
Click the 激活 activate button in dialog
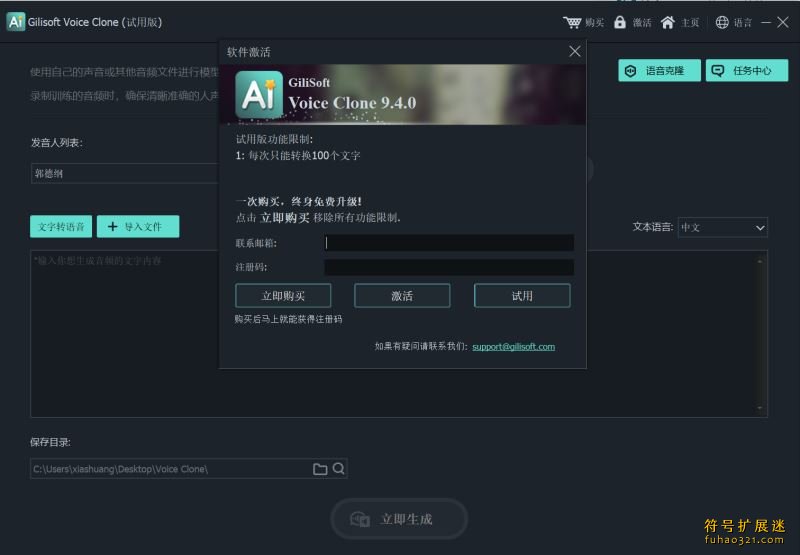click(x=402, y=296)
